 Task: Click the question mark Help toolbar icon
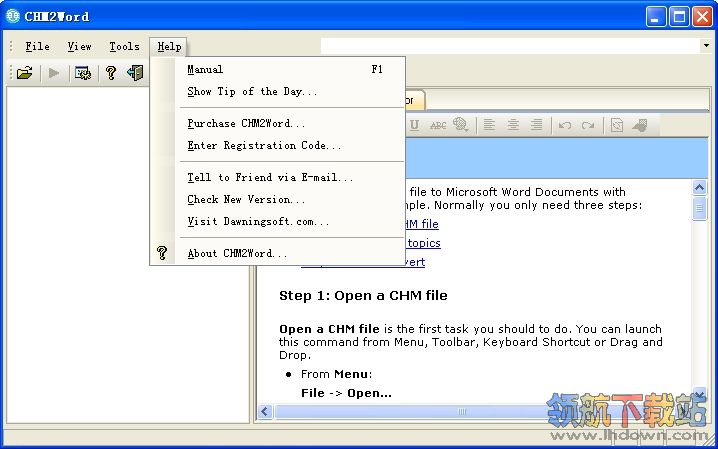(110, 73)
